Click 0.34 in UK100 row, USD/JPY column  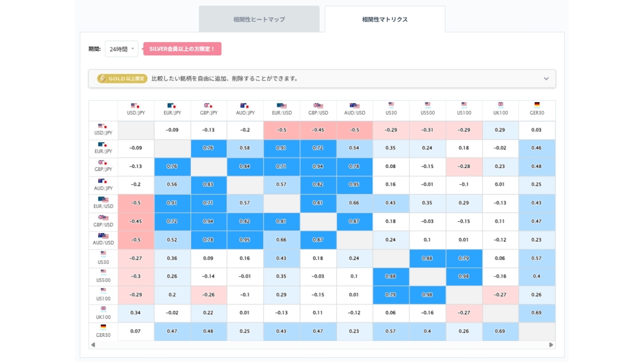[x=136, y=313]
